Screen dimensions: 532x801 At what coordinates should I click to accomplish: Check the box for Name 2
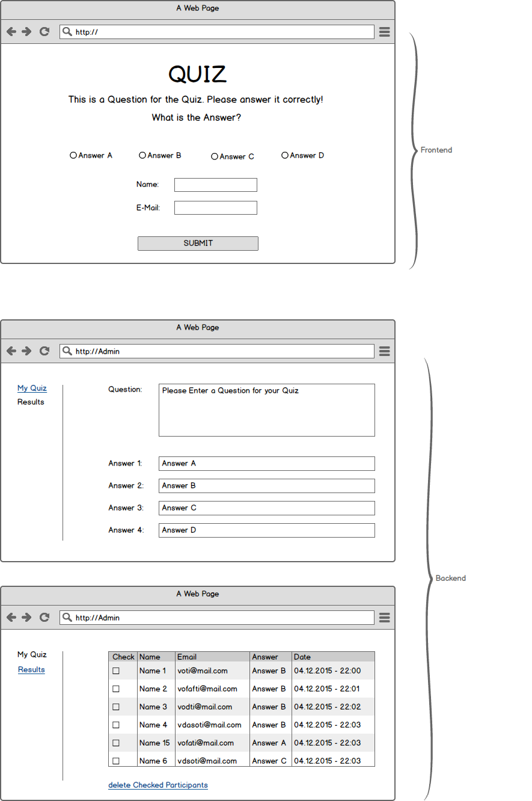coord(116,689)
